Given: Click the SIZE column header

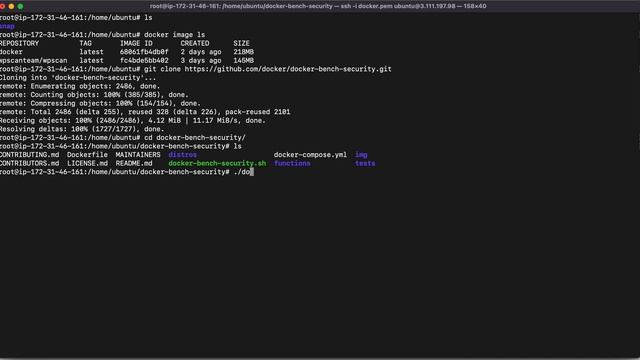Looking at the screenshot, I should click(241, 43).
